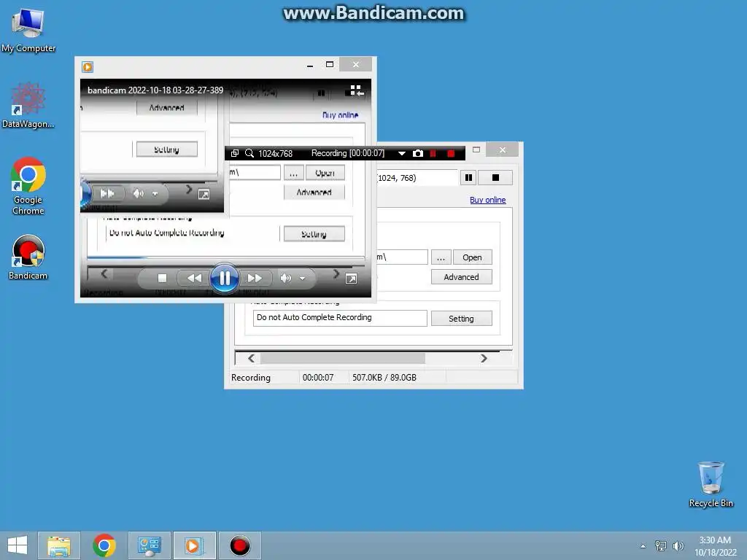This screenshot has width=747, height=560.
Task: Click the Media Player taskbar icon
Action: (194, 545)
